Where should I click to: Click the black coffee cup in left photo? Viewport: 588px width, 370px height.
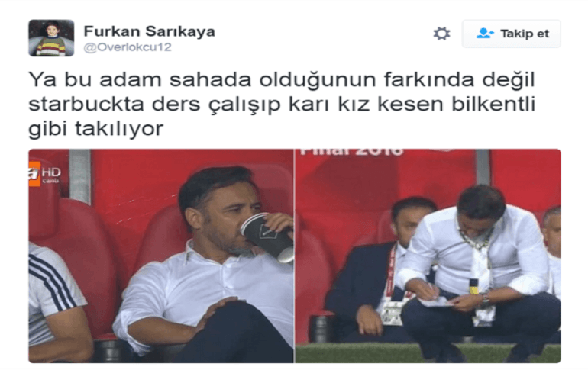point(268,237)
